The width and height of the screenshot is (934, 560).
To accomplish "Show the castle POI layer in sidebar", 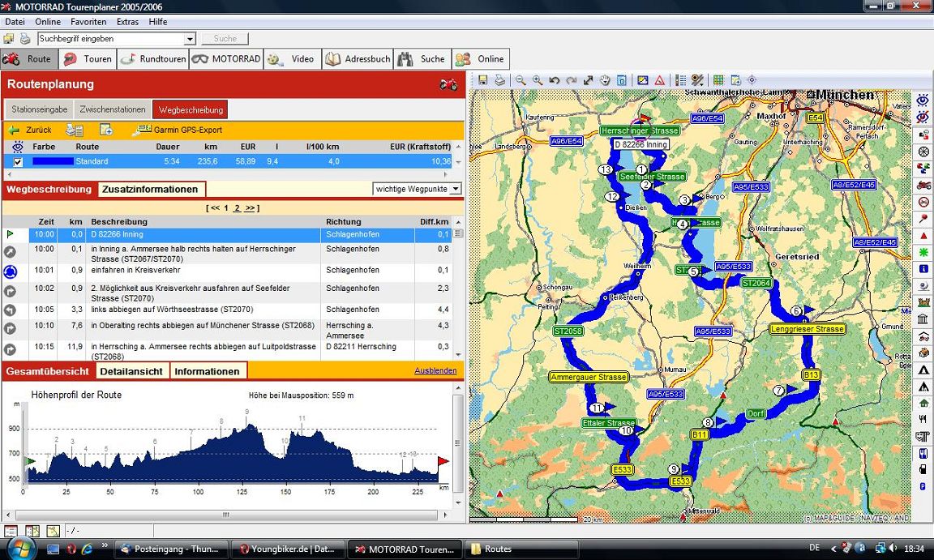I will coord(923,303).
